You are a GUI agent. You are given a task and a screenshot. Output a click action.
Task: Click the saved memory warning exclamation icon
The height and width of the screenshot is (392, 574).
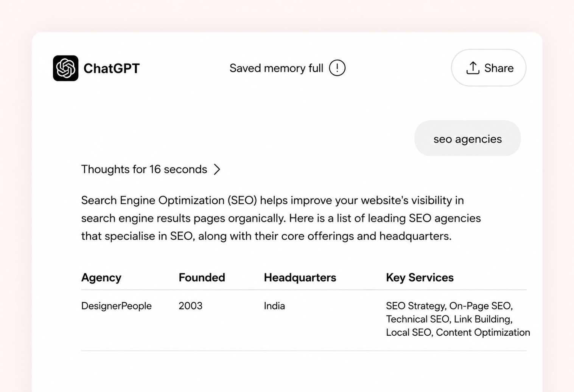[337, 68]
